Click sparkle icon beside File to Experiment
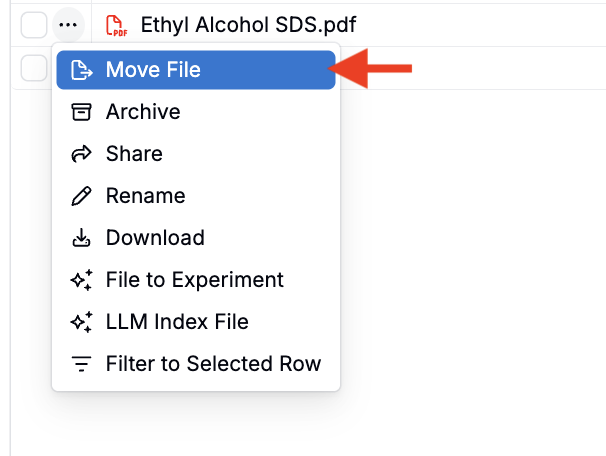Viewport: 606px width, 456px height. (x=82, y=280)
